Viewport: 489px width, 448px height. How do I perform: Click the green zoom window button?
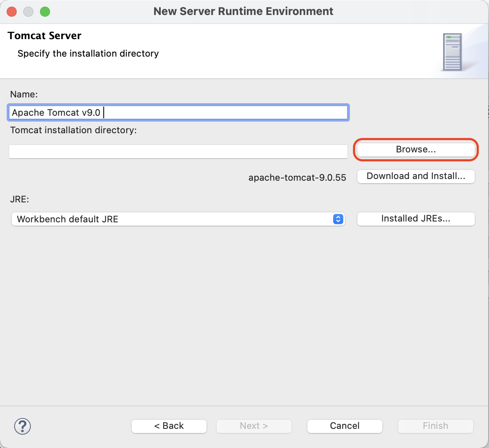tap(45, 12)
